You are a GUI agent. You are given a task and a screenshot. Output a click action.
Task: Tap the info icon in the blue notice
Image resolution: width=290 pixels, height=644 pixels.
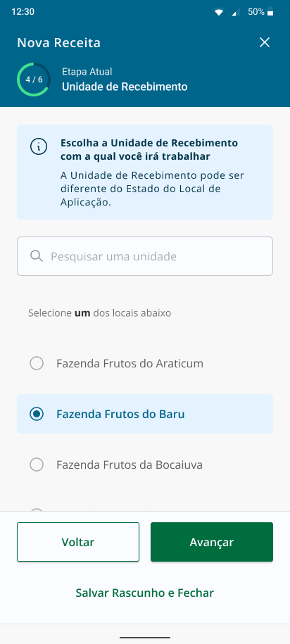pyautogui.click(x=39, y=146)
